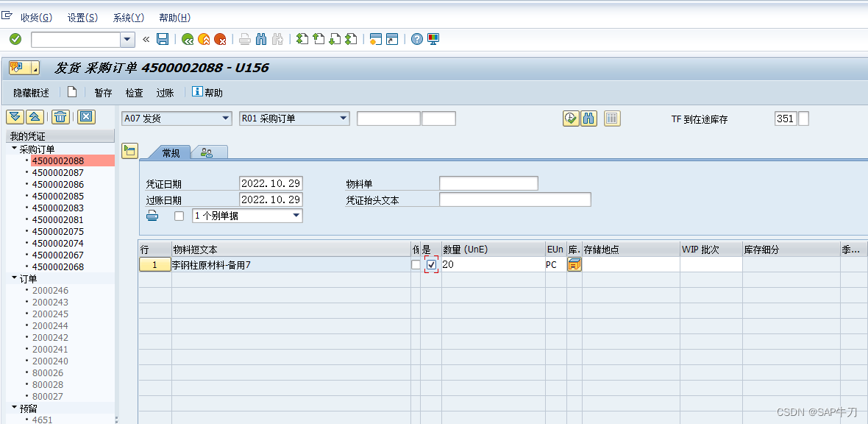Click the Customize Local Layout monitor icon
The width and height of the screenshot is (868, 424).
pos(433,39)
